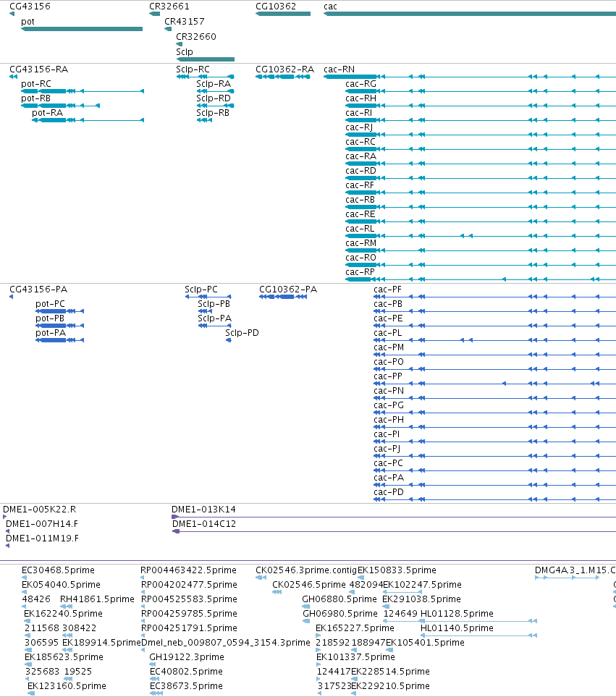Click the pot-RB transcript label
Screen dimensions: 616x697
pos(35,98)
